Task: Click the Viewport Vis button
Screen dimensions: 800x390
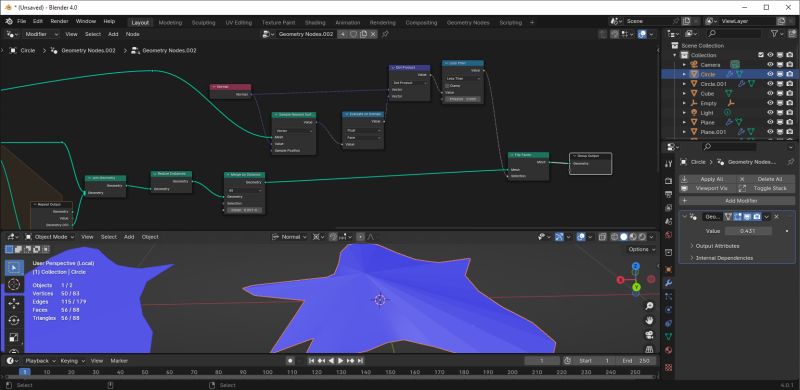Action: point(707,188)
